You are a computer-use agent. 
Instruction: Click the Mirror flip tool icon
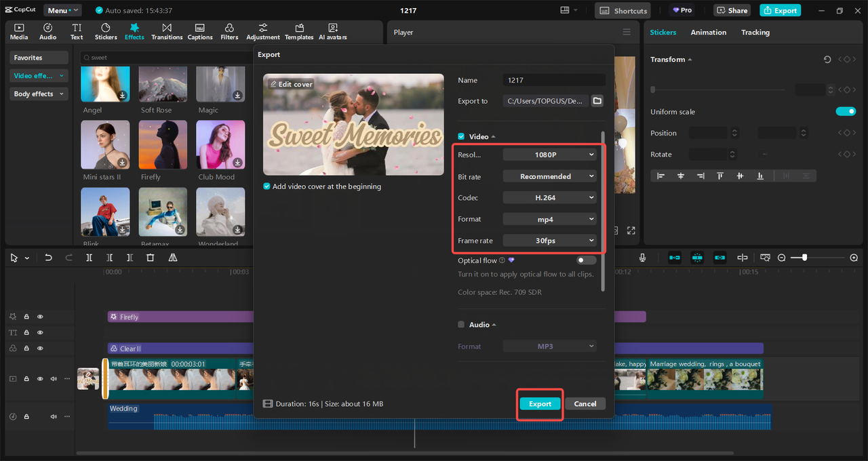coord(173,258)
